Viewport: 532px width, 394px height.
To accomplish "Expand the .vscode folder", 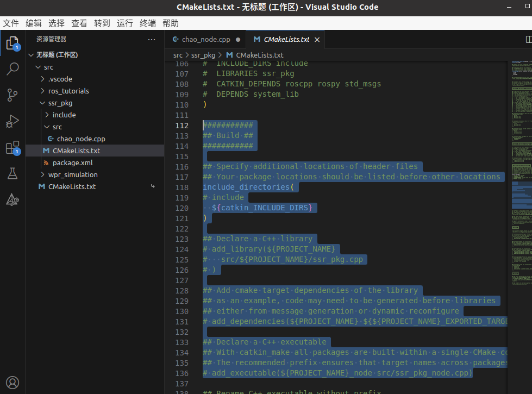I will pyautogui.click(x=43, y=79).
